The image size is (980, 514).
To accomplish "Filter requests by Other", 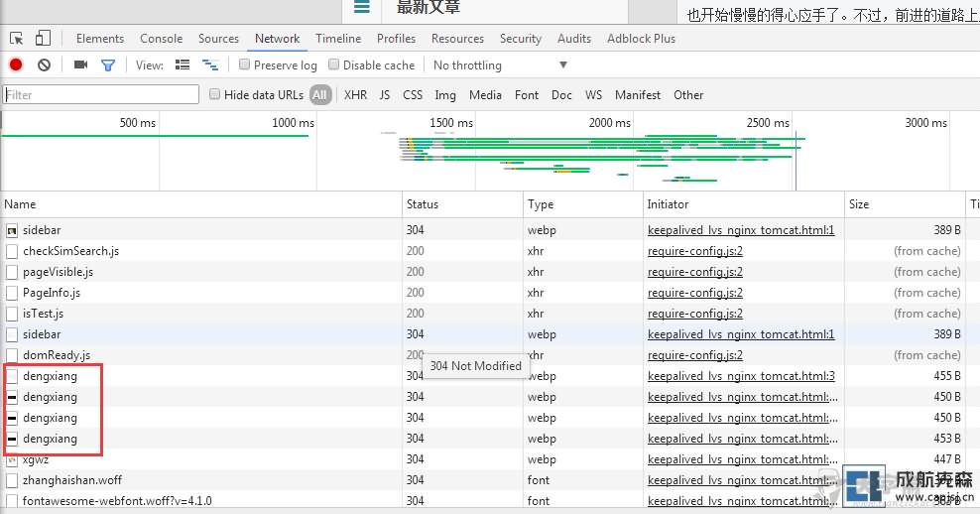I will [688, 95].
